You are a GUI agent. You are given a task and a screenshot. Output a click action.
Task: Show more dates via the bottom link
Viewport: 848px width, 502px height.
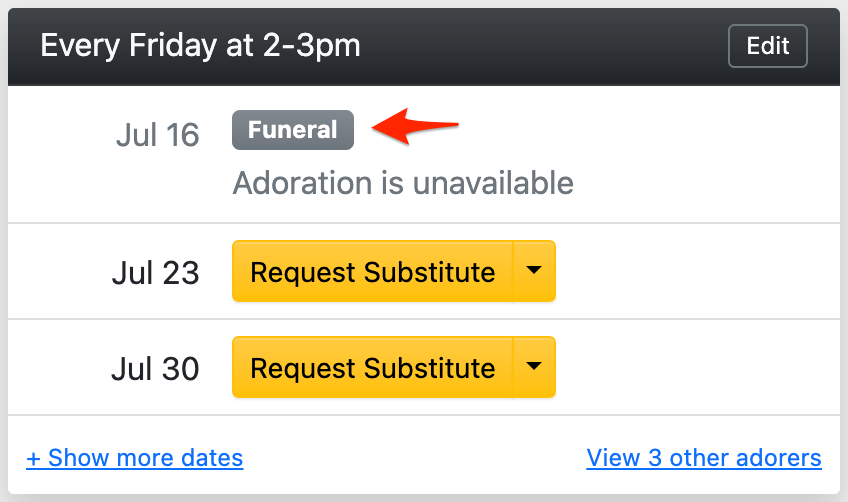134,459
